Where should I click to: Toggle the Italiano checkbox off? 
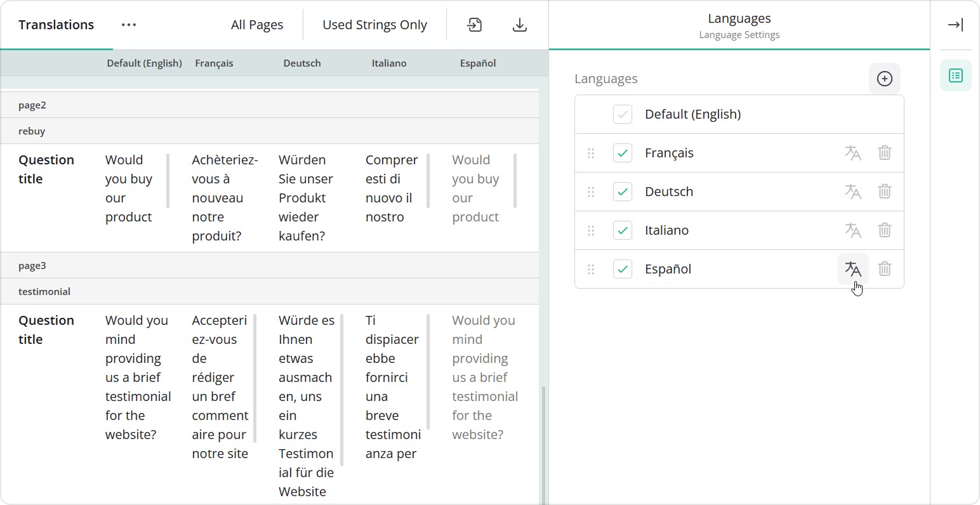[623, 230]
